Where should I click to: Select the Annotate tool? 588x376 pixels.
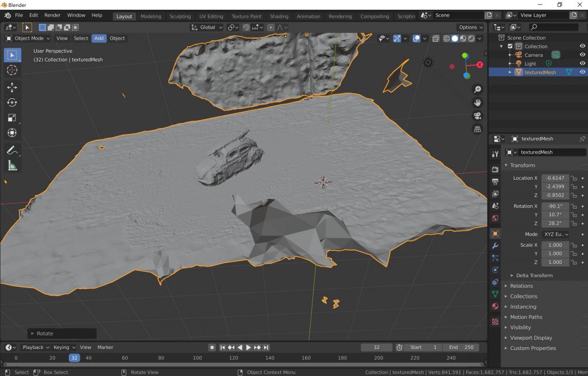coord(12,151)
